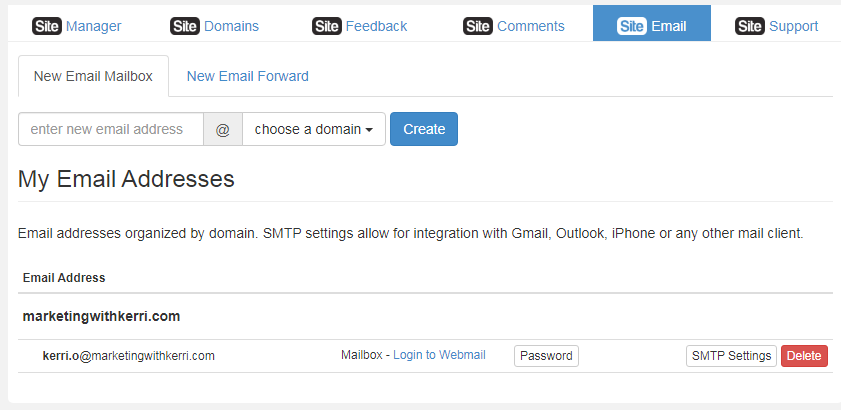The height and width of the screenshot is (410, 841).
Task: Click the kerri.o@marketingwithkerri.com address text
Action: [129, 355]
